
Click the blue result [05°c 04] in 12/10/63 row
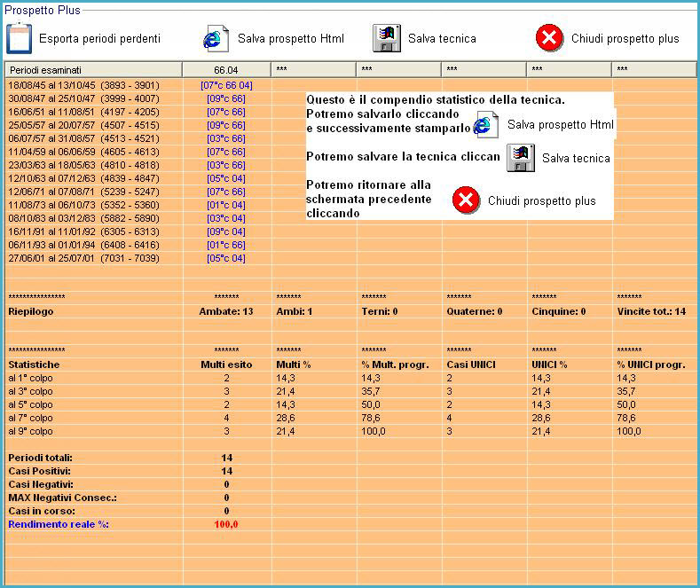[226, 178]
